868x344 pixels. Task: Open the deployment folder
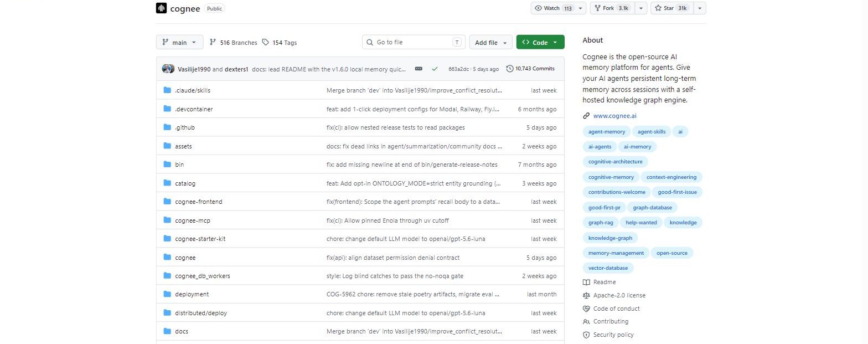[x=192, y=294]
